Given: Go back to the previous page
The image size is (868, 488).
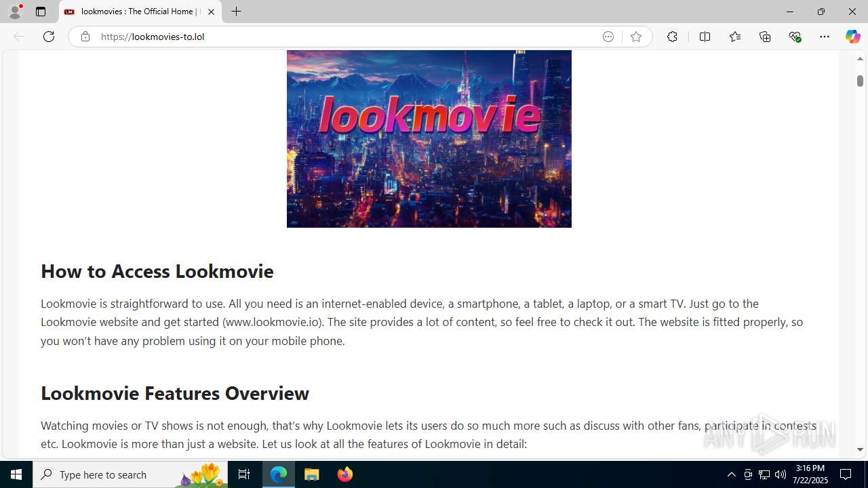Looking at the screenshot, I should coord(19,37).
